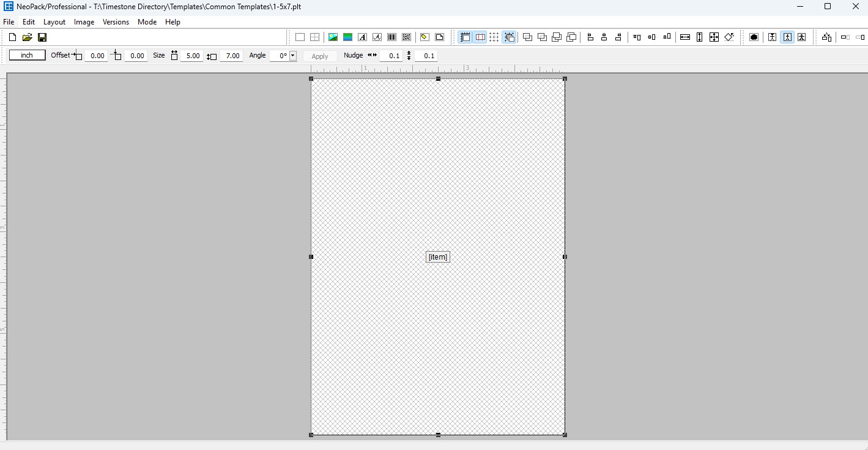This screenshot has width=868, height=450.
Task: Add a graphic with the blue-green gradient icon
Action: pos(347,37)
